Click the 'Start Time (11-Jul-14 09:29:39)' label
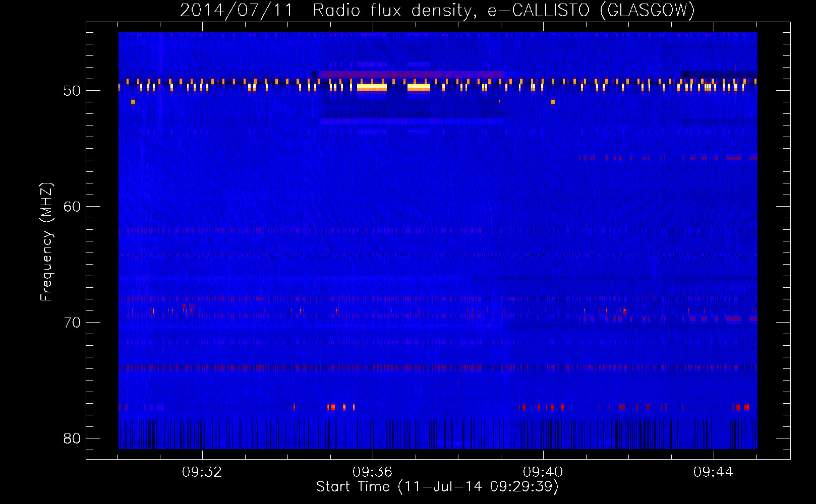The width and height of the screenshot is (816, 504). pyautogui.click(x=438, y=487)
